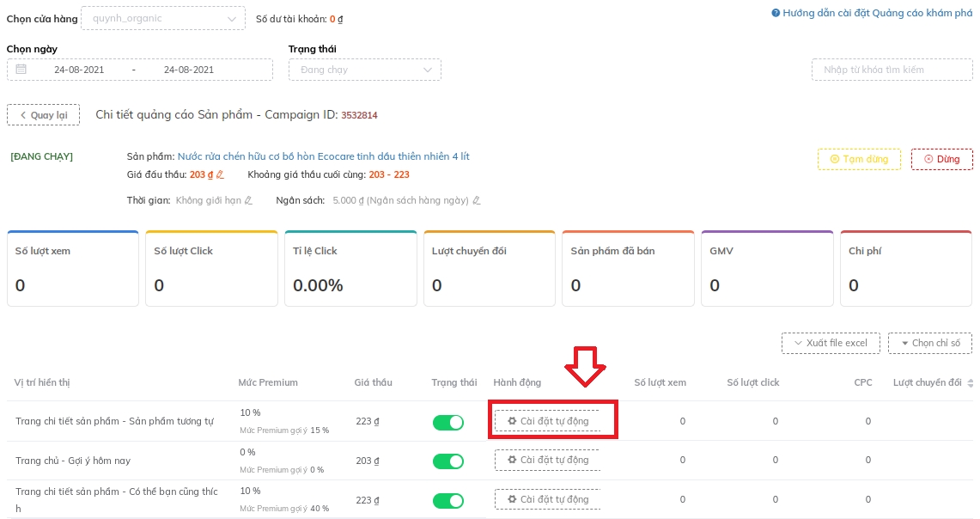Sort by the Lượt chuyển đổi column arrows
This screenshot has width=980, height=519.
(x=971, y=383)
